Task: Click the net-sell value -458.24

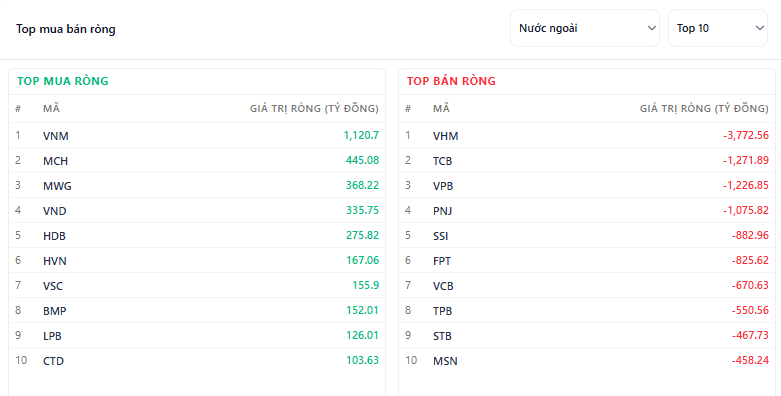Action: point(750,360)
